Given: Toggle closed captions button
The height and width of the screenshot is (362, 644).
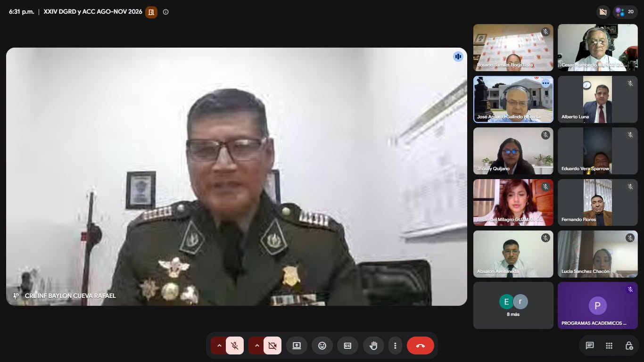Looking at the screenshot, I should pos(347,346).
